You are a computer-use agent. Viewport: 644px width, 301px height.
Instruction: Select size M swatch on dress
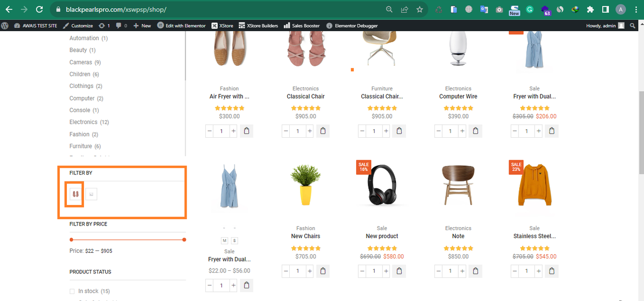pos(224,241)
